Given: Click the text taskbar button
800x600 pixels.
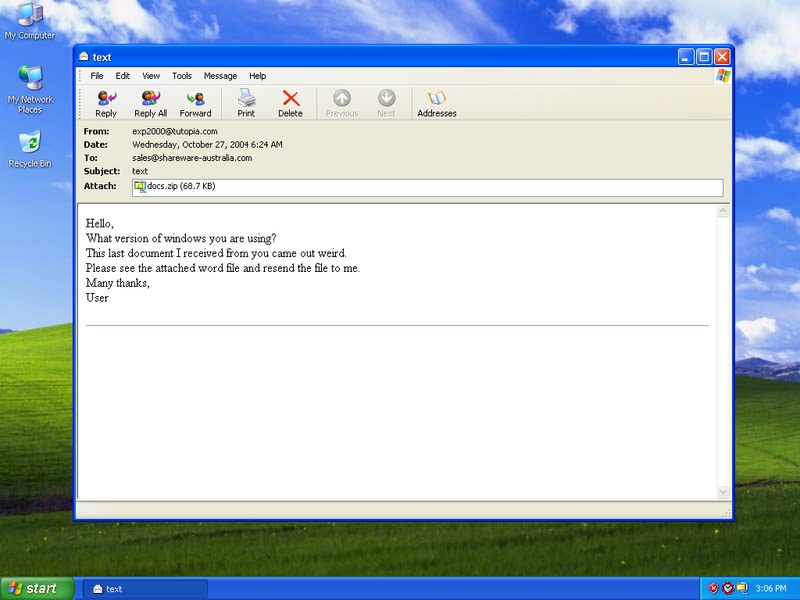Looking at the screenshot, I should pyautogui.click(x=144, y=589).
